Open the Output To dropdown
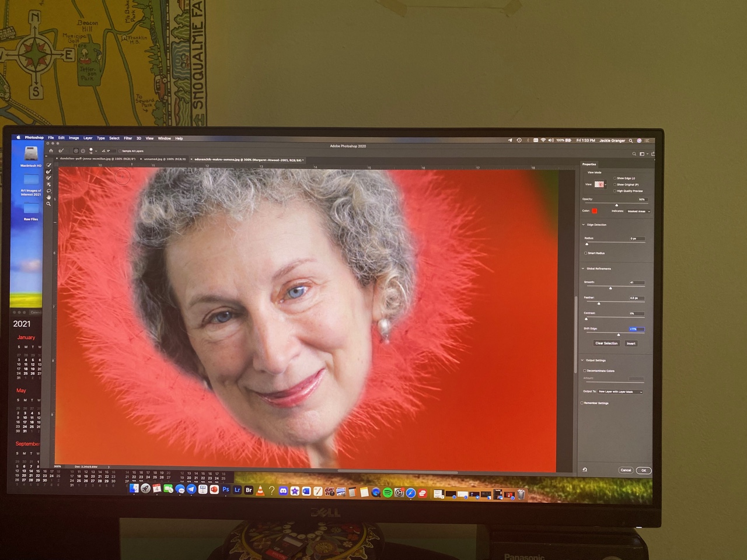The height and width of the screenshot is (560, 747). pos(620,392)
